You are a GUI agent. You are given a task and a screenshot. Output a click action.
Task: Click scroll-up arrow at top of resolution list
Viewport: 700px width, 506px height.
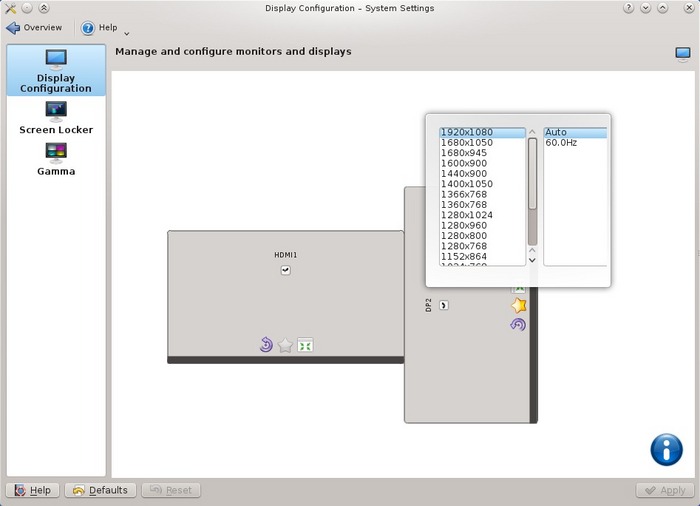point(532,132)
